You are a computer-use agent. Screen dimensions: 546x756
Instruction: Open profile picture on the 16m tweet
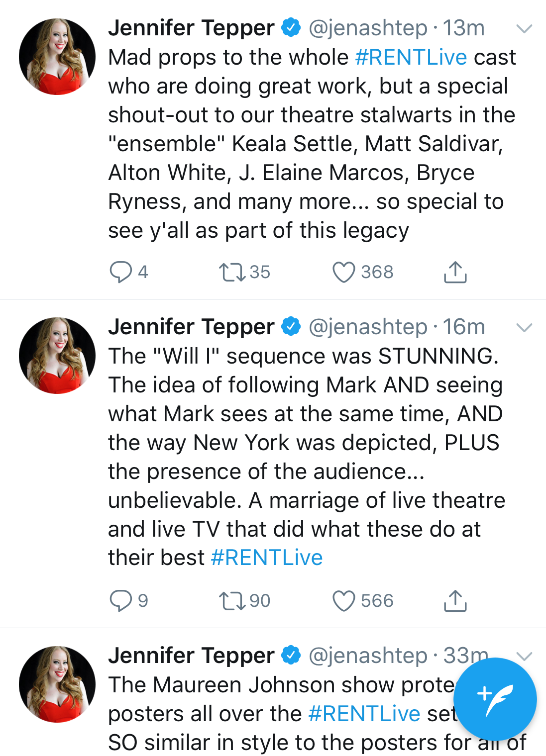click(57, 356)
